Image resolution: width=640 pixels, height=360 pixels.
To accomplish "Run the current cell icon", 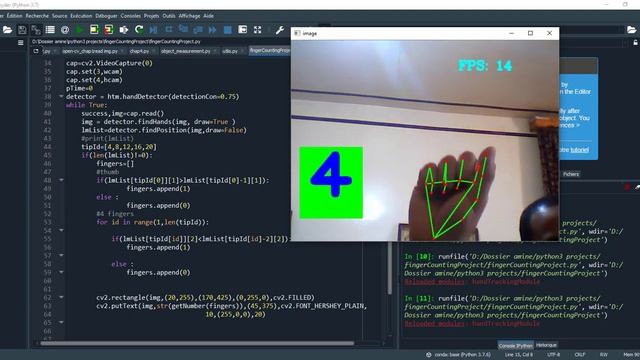I will tap(94, 29).
